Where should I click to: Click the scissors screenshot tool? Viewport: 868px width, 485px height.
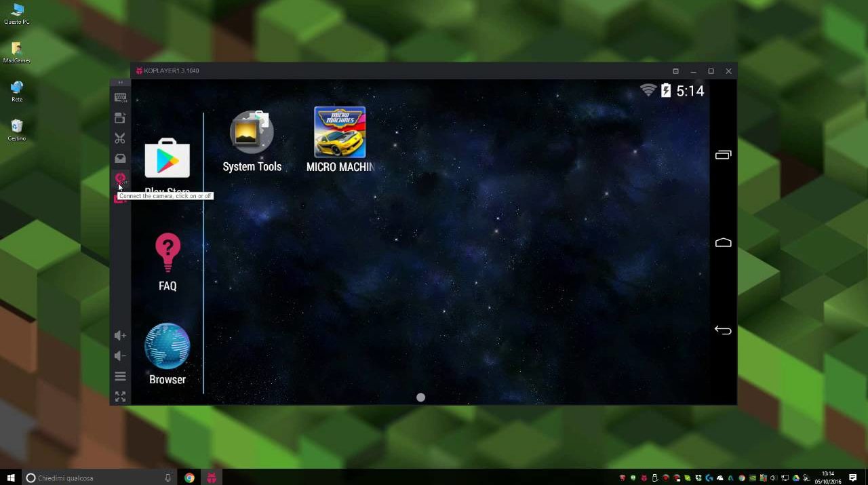120,138
